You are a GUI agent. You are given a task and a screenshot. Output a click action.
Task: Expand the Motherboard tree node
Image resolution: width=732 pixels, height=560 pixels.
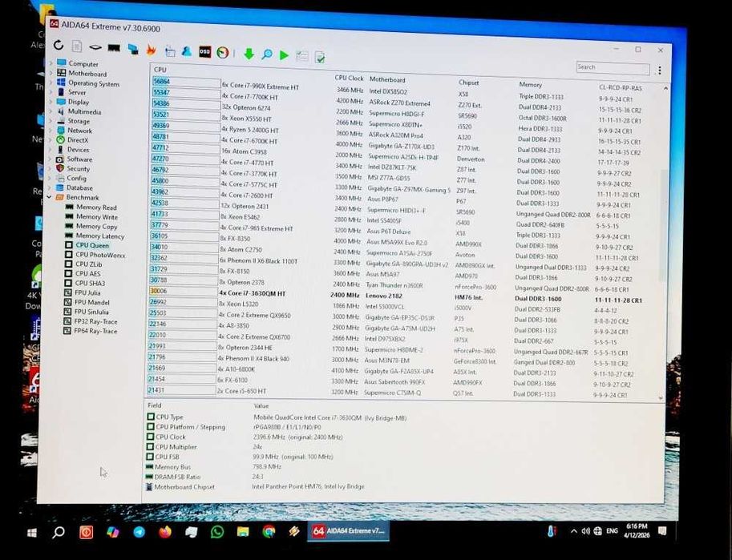pyautogui.click(x=51, y=72)
